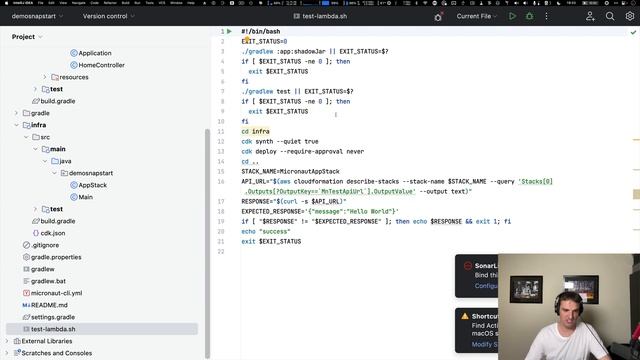Open the demosnapstart project dropdown
This screenshot has height=360, width=640.
point(38,16)
